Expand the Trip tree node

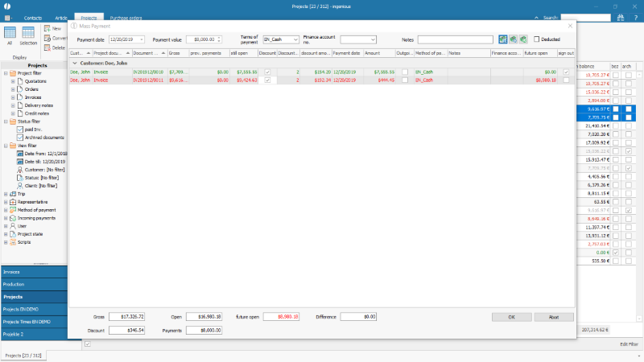6,194
